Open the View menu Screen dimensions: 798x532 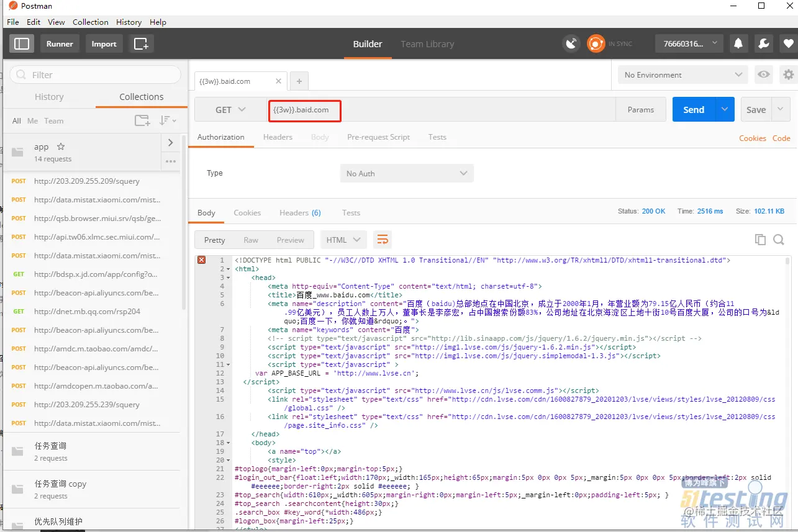[x=57, y=22]
